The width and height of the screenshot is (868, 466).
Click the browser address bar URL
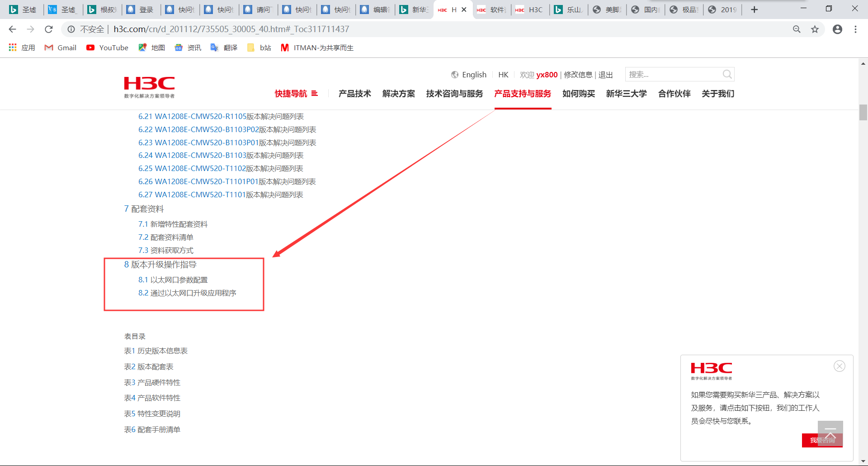[x=231, y=29]
